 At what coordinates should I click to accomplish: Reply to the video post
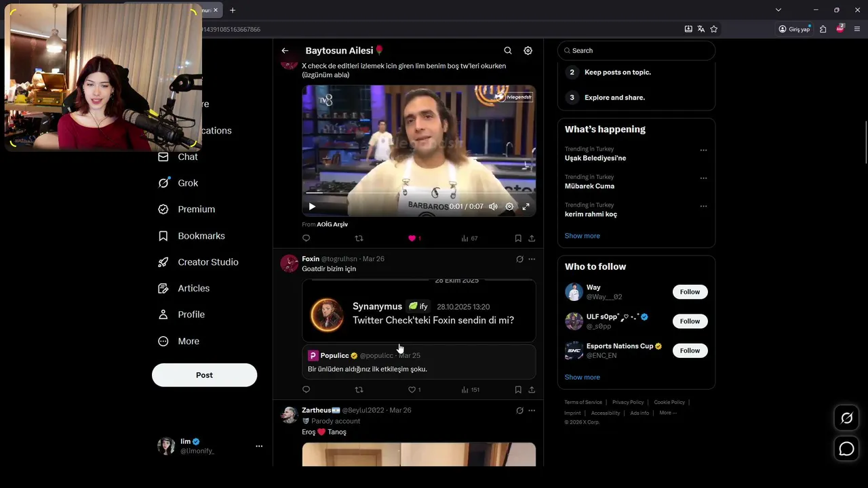pos(306,239)
